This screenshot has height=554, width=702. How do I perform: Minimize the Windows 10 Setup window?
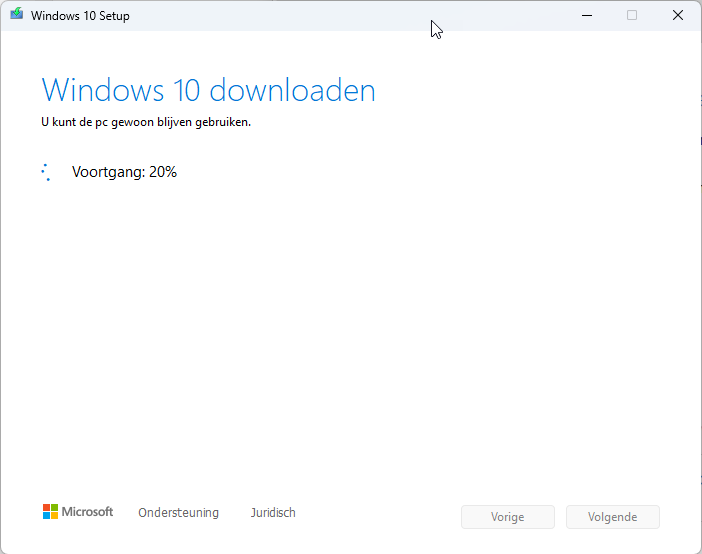coord(587,15)
